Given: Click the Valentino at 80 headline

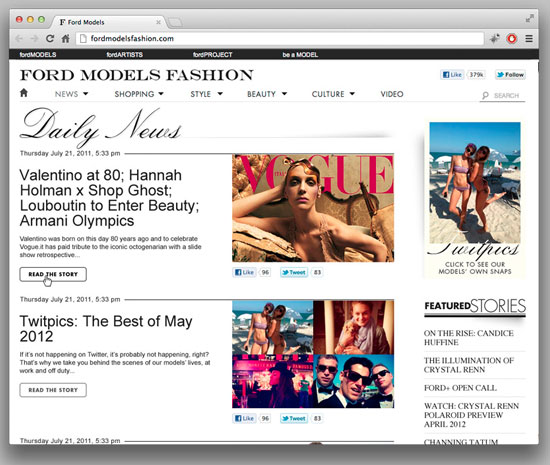Looking at the screenshot, I should tap(109, 198).
